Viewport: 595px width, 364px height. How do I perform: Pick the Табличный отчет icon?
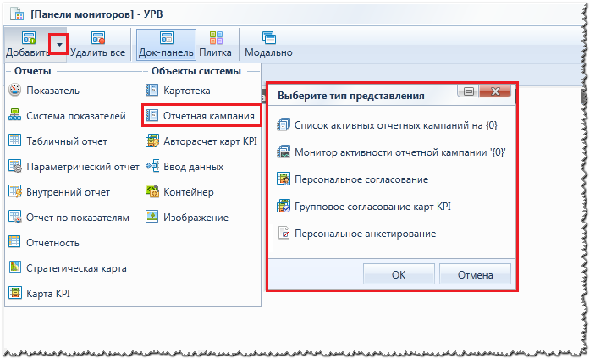(x=14, y=141)
